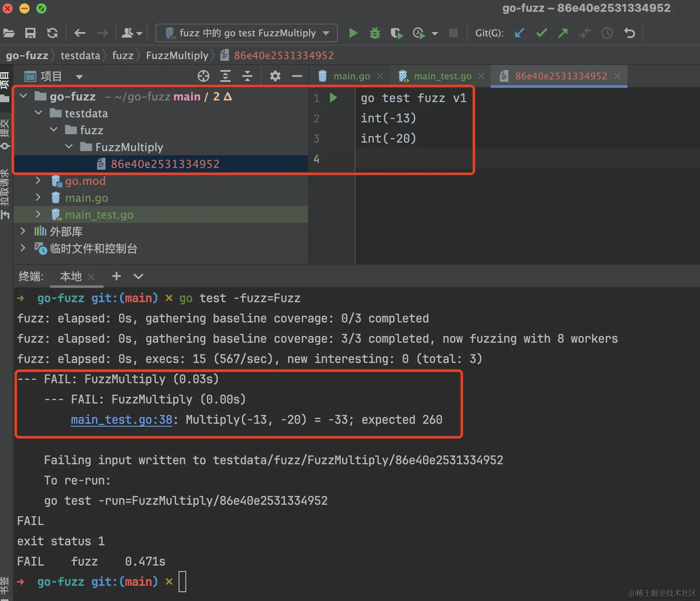Navigate forward with the right arrow
700x601 pixels.
tap(102, 33)
